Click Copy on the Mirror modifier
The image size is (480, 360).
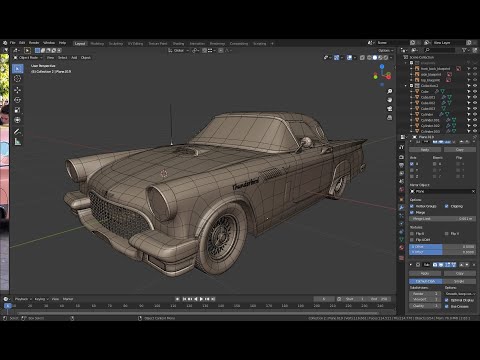(460, 150)
